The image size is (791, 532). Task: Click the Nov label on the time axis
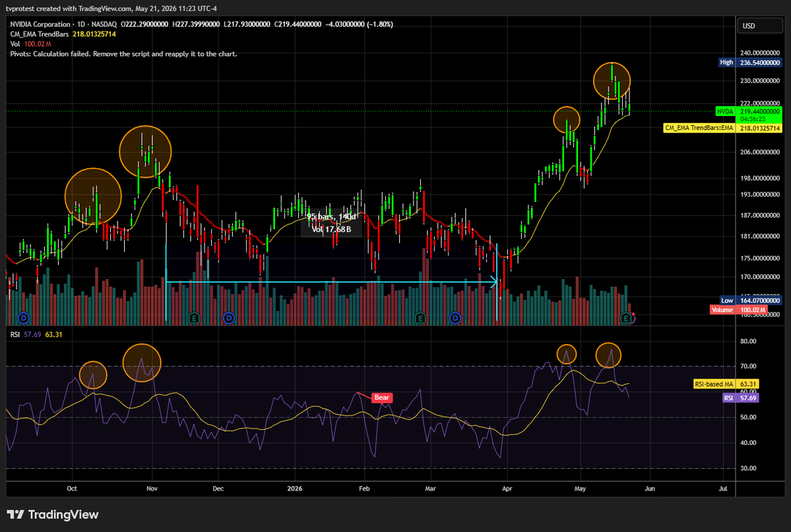(152, 488)
